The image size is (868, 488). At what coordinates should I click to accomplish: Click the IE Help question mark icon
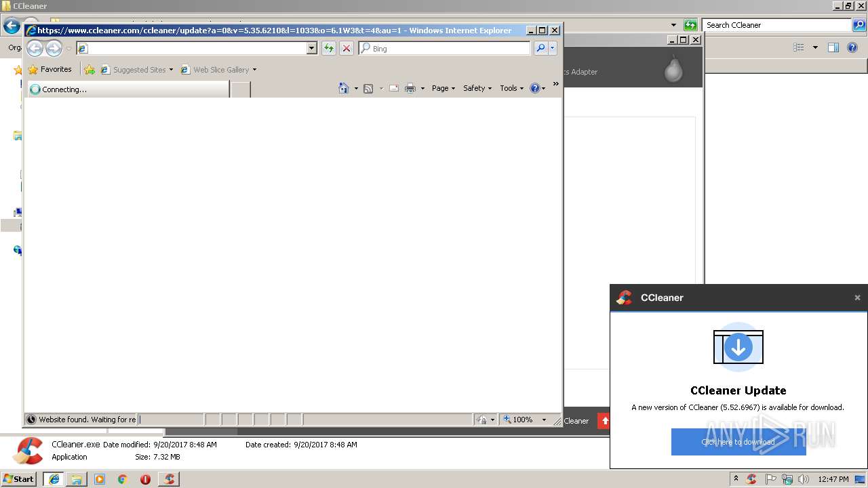[534, 88]
